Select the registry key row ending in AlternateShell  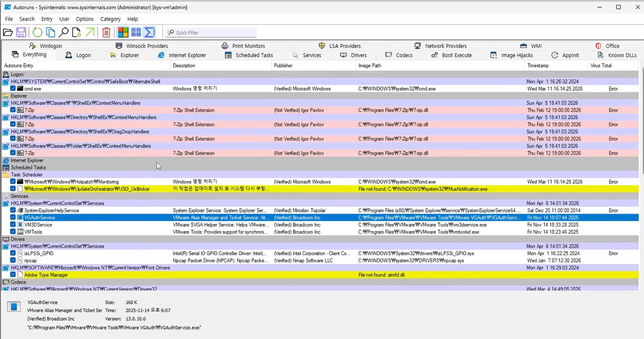coord(320,82)
